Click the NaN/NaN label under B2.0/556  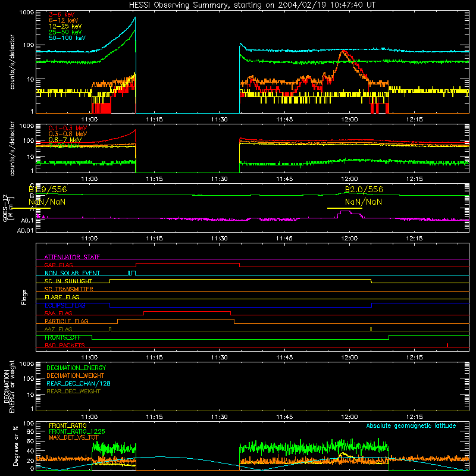364,202
